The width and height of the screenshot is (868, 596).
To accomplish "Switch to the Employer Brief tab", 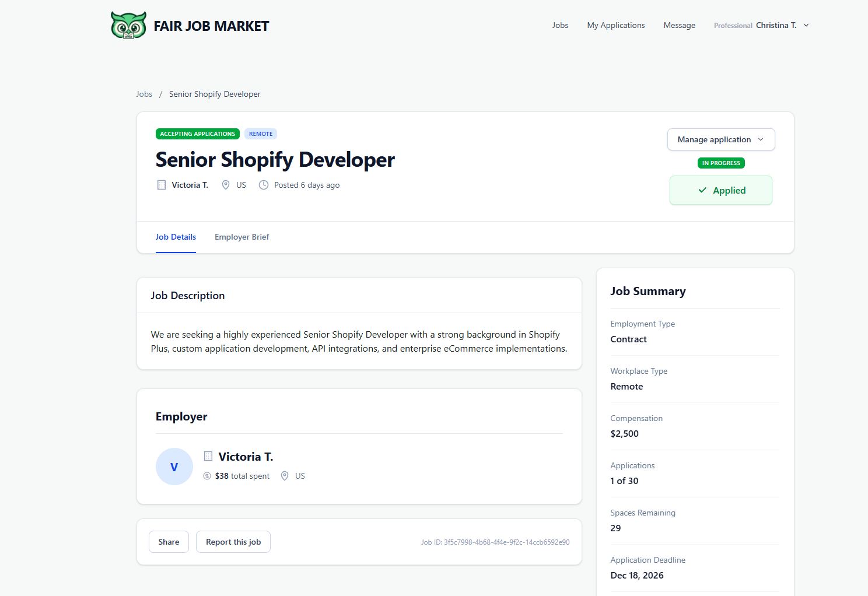I will [x=242, y=237].
